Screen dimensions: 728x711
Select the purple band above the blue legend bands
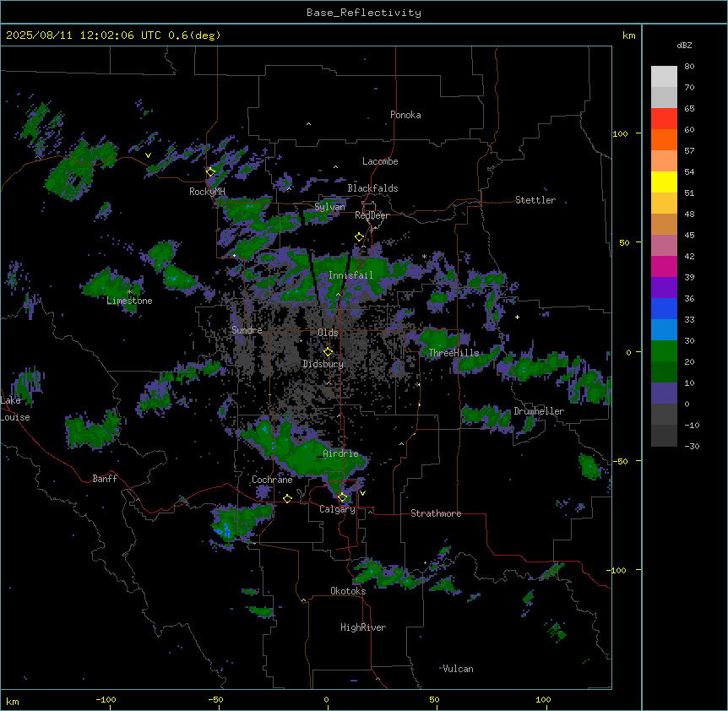pos(664,288)
